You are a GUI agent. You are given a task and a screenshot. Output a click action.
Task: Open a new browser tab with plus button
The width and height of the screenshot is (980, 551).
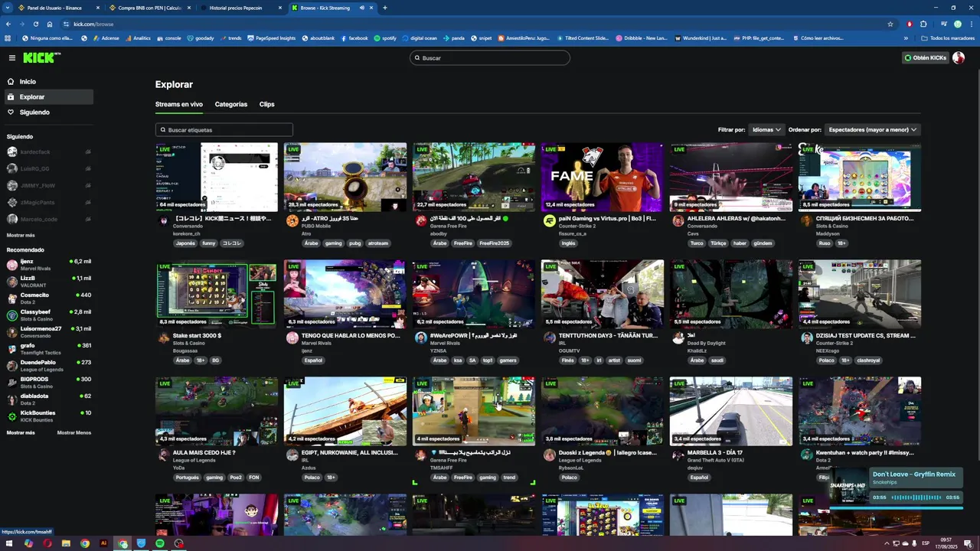point(384,8)
